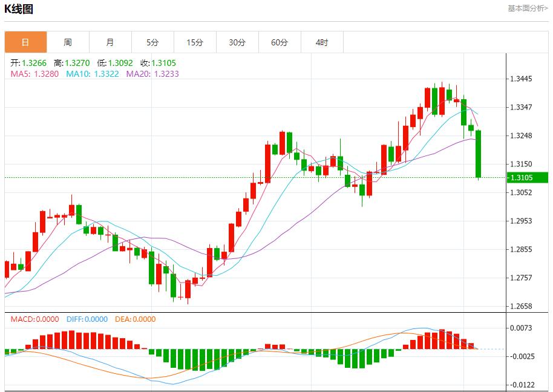Viewport: 553px width, 392px height.
Task: Open the 4时 four-hour tab
Action: (x=322, y=42)
